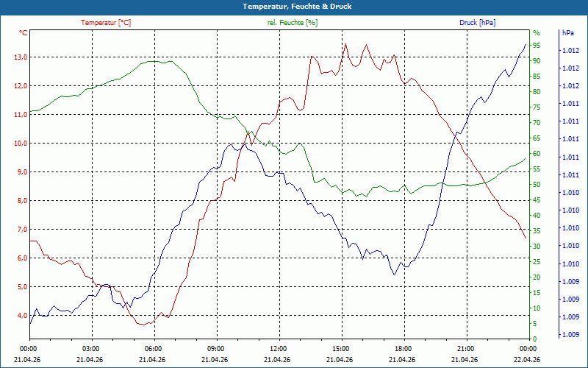Pick the 11,0 temperature axis value
588x368 pixels.
coord(21,115)
